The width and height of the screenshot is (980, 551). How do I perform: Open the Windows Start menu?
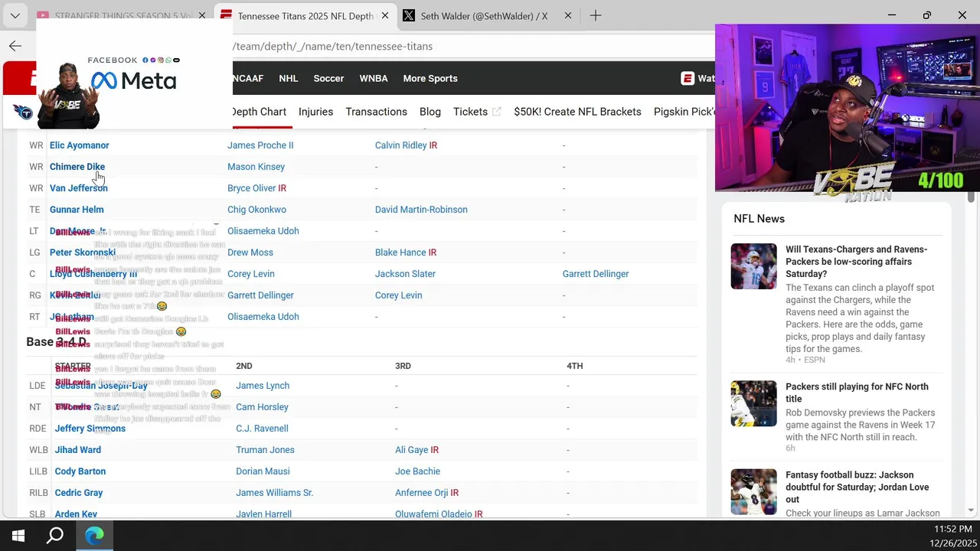point(18,536)
